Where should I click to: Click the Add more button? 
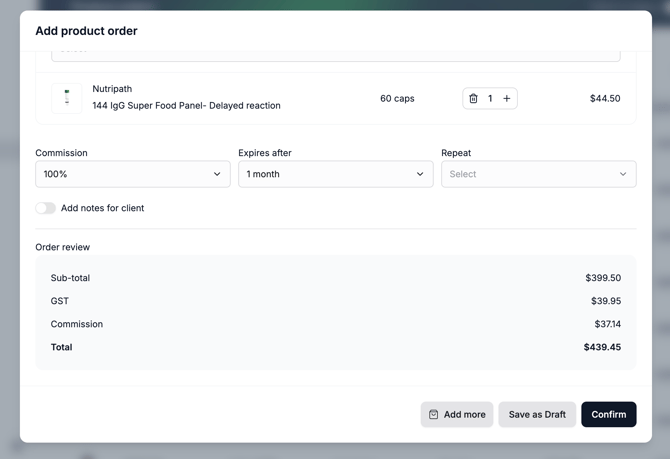[x=457, y=414]
